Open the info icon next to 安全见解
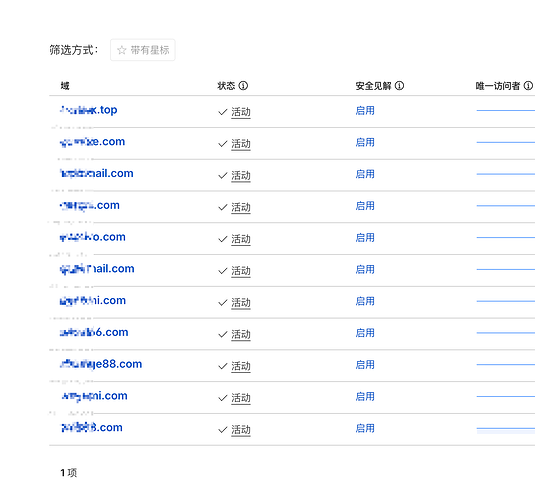The height and width of the screenshot is (500, 535). 399,86
